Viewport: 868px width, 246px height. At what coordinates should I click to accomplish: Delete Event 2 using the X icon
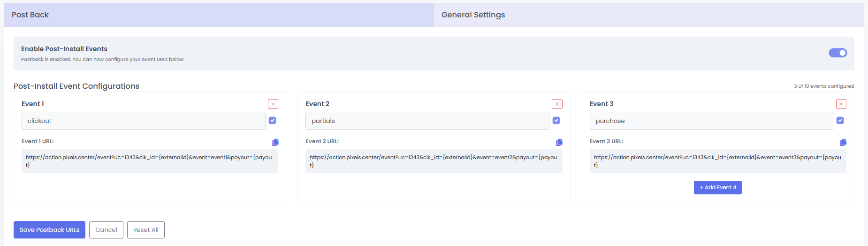557,104
